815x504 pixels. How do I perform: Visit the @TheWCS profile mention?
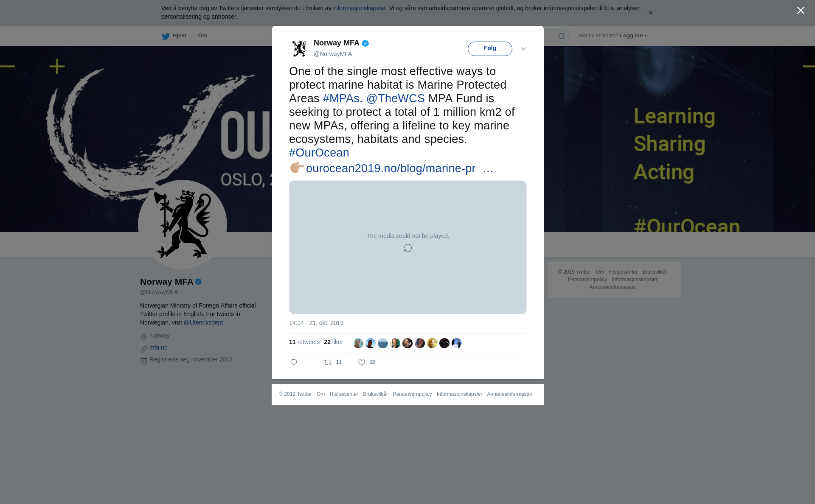point(396,98)
